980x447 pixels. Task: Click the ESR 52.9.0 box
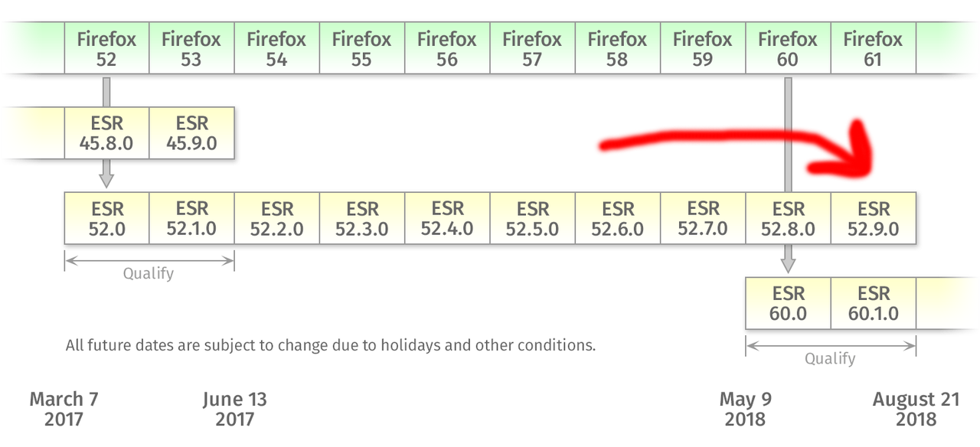(873, 218)
